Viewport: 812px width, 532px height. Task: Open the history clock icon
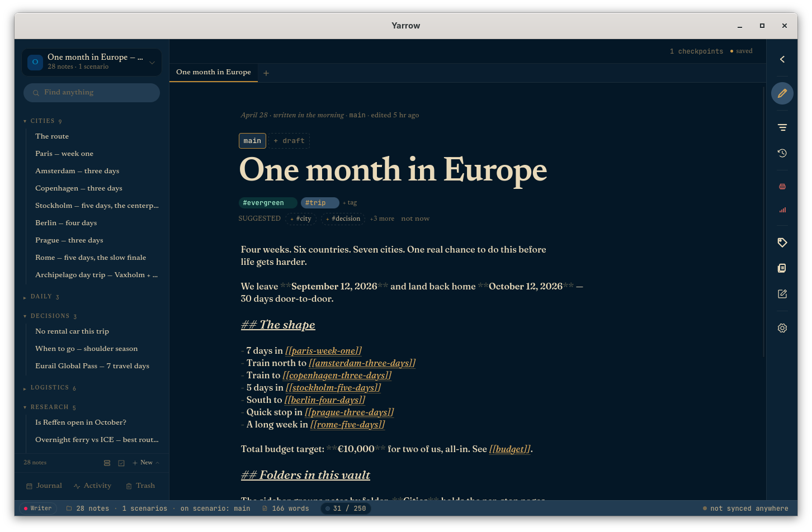tap(782, 153)
